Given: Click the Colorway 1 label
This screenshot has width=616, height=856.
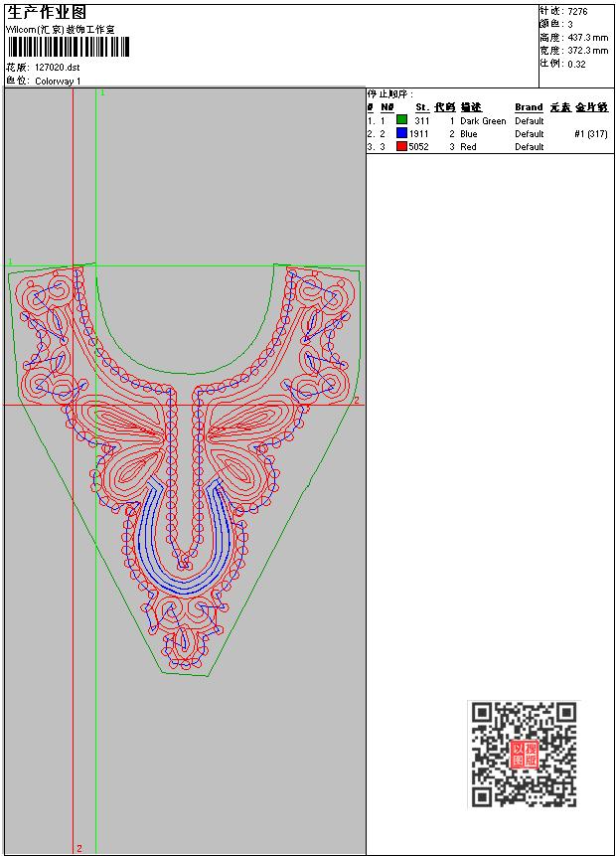Looking at the screenshot, I should [x=58, y=81].
